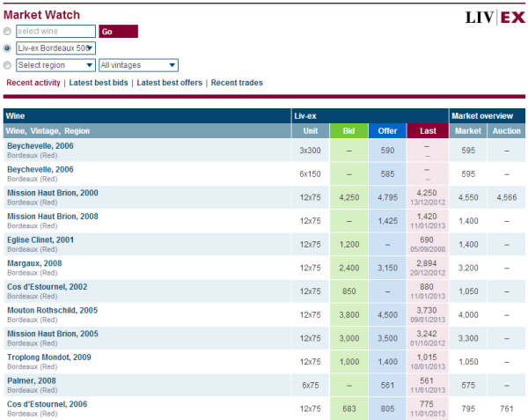Click the 683 bid for Cos d'Estournel 2006
This screenshot has height=420, width=528.
click(x=349, y=409)
